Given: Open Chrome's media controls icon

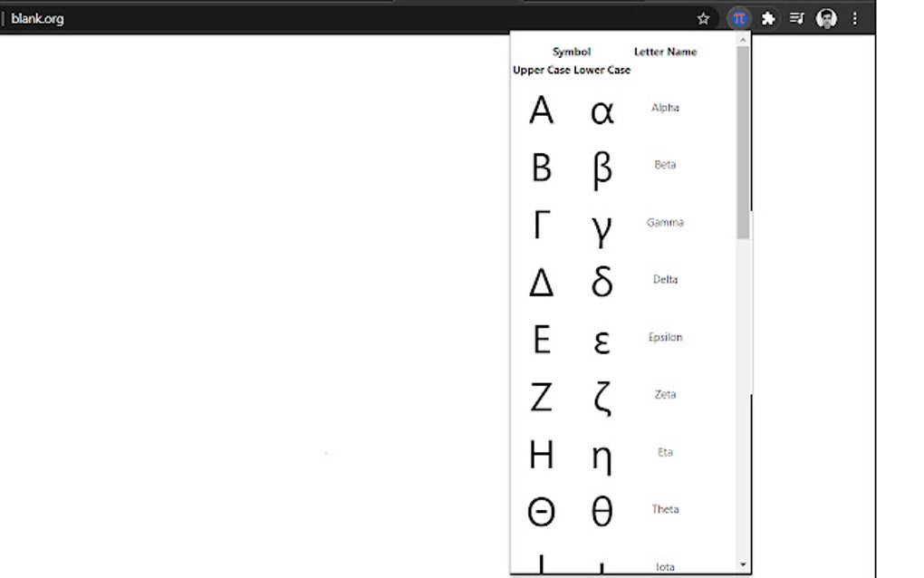Looking at the screenshot, I should tap(797, 18).
